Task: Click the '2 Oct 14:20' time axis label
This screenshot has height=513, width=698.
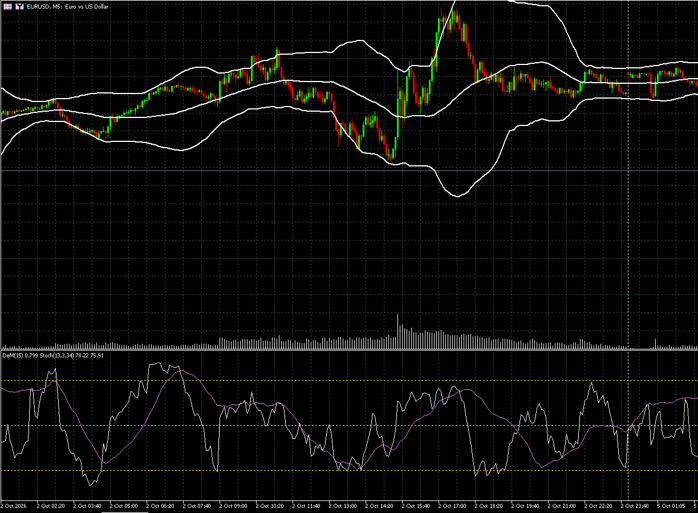Action: tap(381, 506)
